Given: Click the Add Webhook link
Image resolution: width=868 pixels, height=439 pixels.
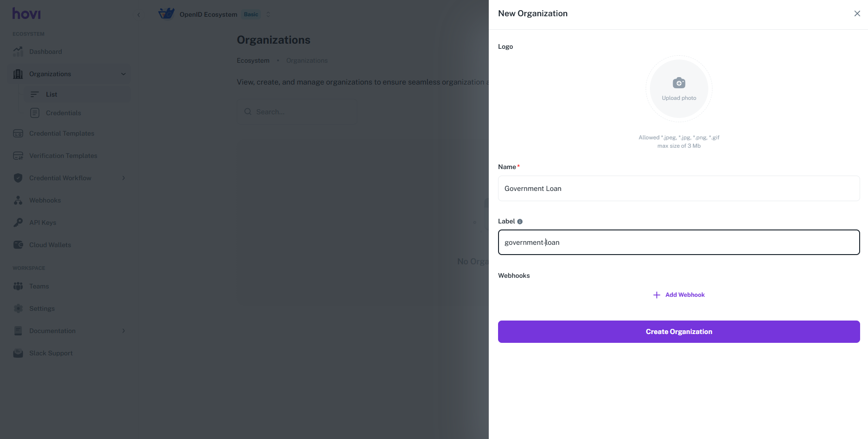Looking at the screenshot, I should 679,295.
